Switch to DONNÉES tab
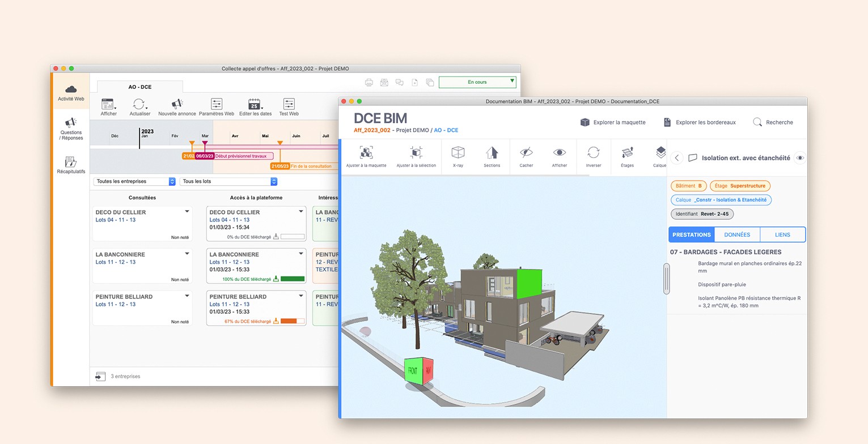The width and height of the screenshot is (868, 444). 737,234
